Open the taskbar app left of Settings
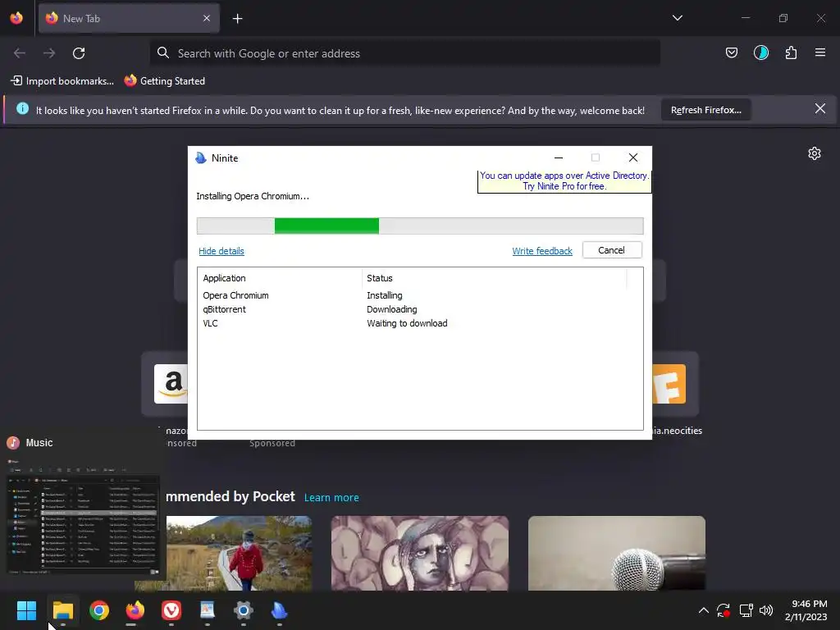 [208, 610]
